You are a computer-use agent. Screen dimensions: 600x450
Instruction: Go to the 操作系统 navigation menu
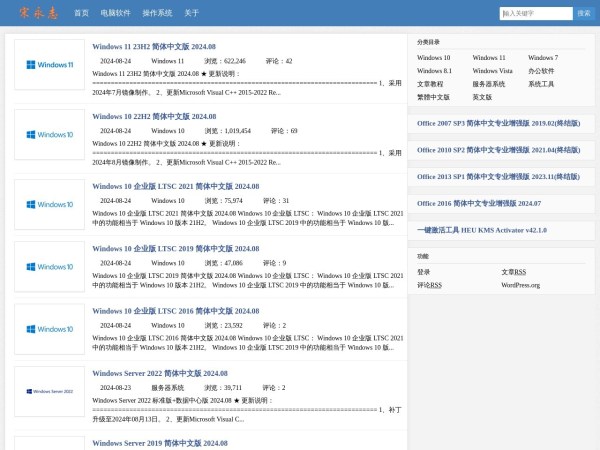(x=157, y=14)
